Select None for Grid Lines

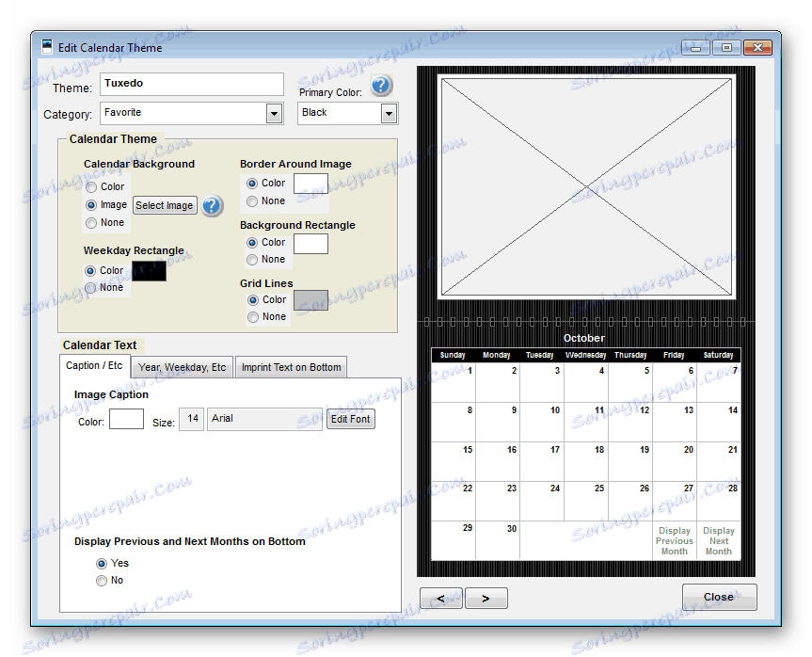click(253, 317)
